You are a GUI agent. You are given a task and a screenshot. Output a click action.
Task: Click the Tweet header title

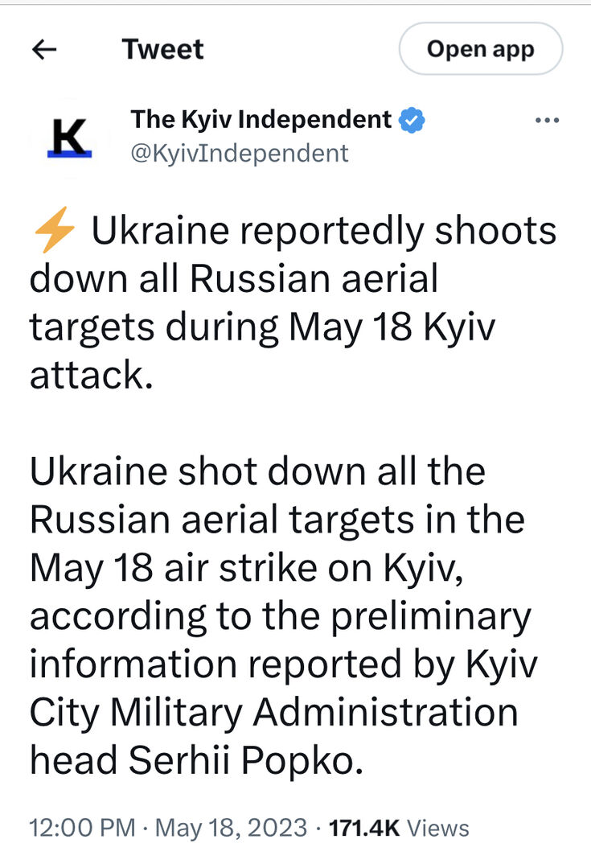point(162,49)
